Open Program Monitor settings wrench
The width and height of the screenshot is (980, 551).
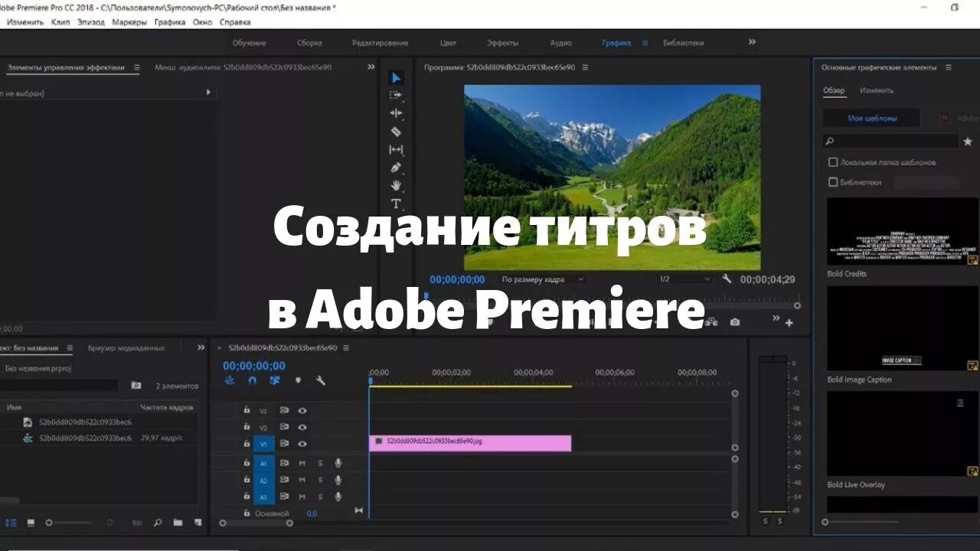pyautogui.click(x=727, y=279)
